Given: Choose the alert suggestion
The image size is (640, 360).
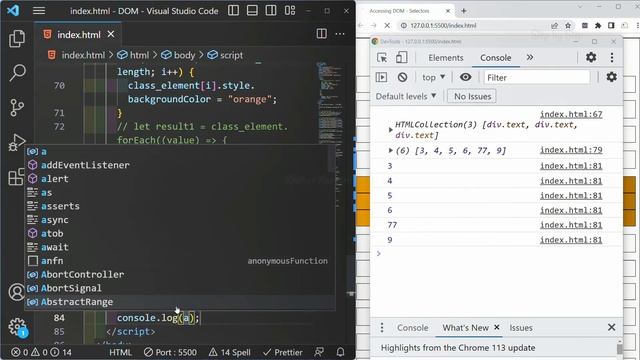Looking at the screenshot, I should [180, 179].
